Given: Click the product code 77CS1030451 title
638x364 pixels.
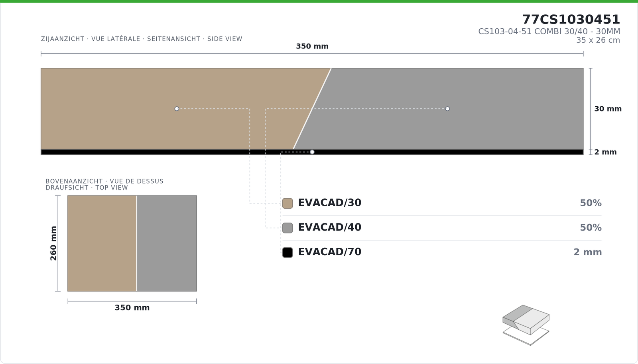Looking at the screenshot, I should 571,20.
